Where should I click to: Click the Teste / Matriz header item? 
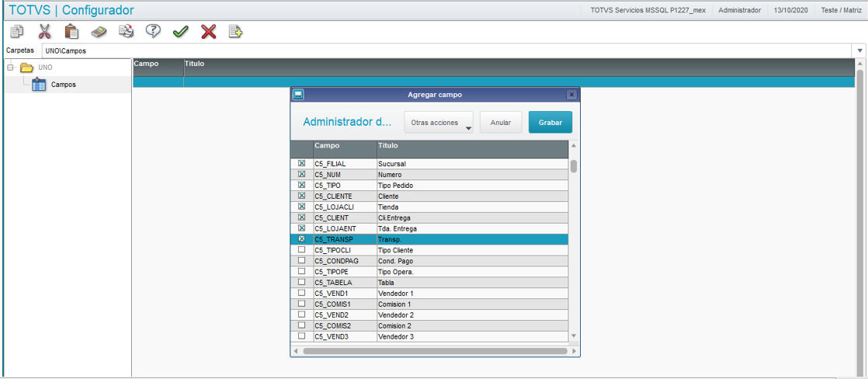point(841,10)
